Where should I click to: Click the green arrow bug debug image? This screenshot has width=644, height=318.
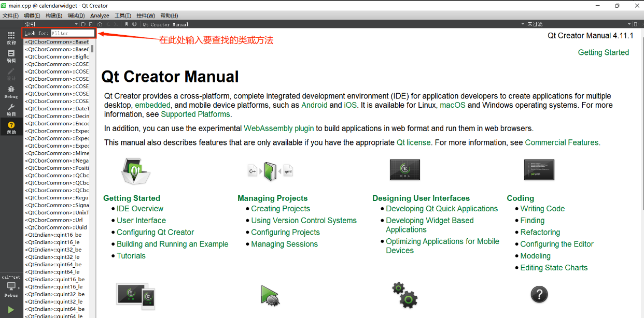click(x=270, y=295)
